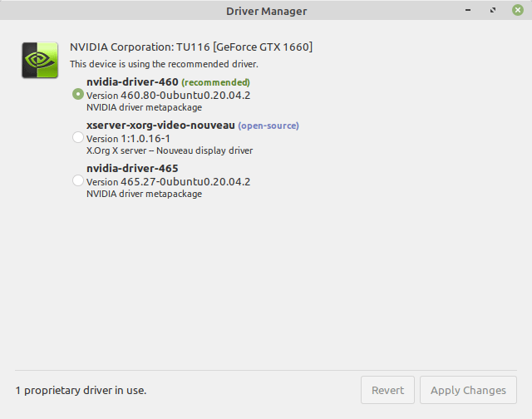
Task: Minimize the Driver Manager window
Action: point(468,10)
